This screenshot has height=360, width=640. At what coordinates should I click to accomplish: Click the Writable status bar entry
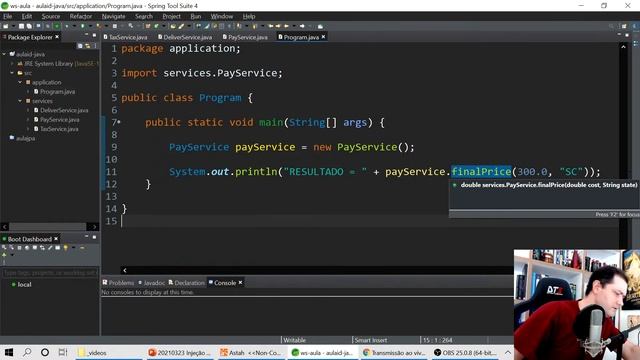pyautogui.click(x=294, y=340)
